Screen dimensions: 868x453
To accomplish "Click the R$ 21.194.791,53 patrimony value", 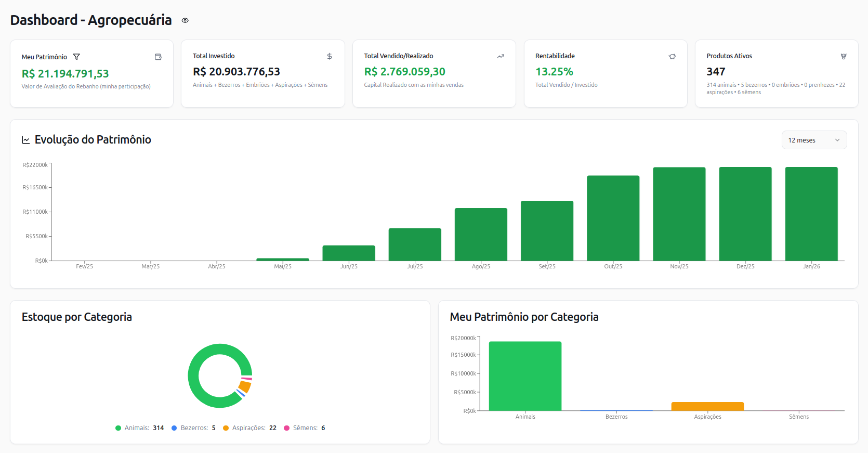I will pyautogui.click(x=65, y=74).
